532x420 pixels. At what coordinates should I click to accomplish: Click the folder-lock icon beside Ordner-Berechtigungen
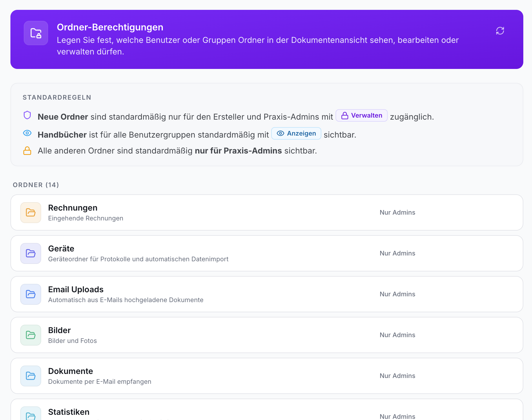36,33
